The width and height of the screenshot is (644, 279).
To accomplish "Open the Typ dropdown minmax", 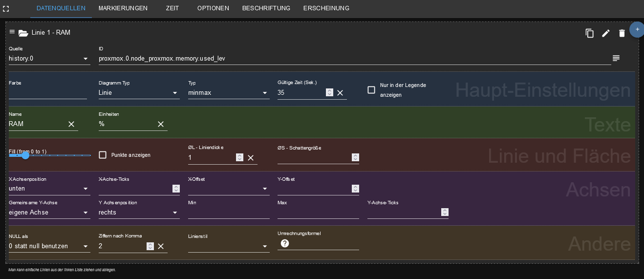I will coord(229,93).
